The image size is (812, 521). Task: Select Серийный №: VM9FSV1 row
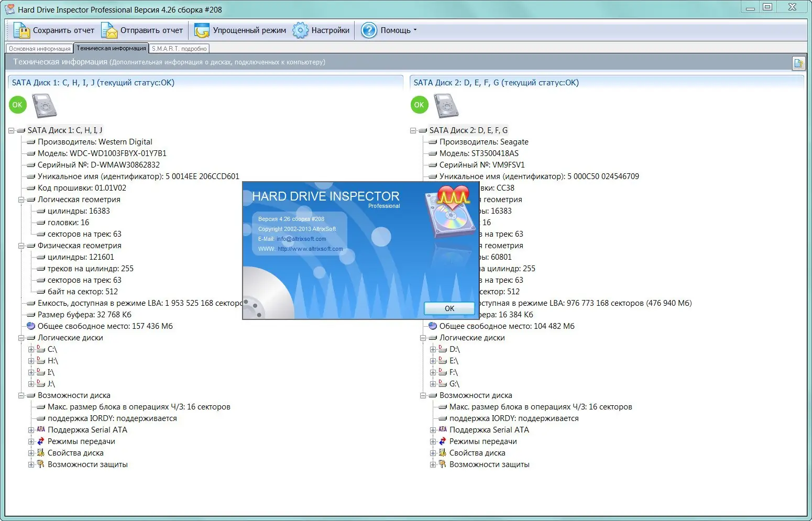[482, 165]
